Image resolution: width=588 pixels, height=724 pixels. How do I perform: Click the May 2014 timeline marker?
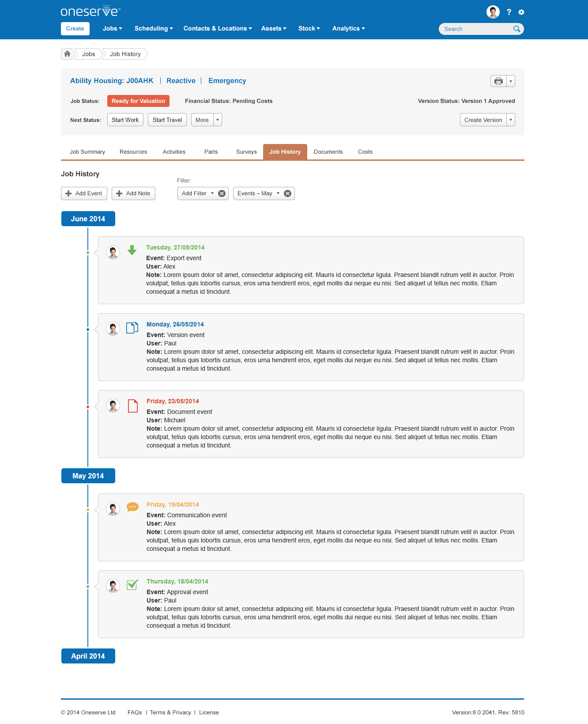pos(88,476)
